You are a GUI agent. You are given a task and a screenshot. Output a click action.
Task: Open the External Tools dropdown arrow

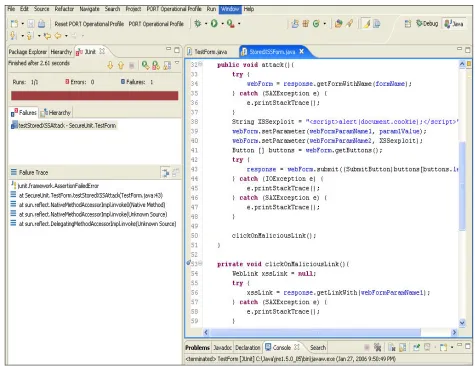pyautogui.click(x=239, y=24)
